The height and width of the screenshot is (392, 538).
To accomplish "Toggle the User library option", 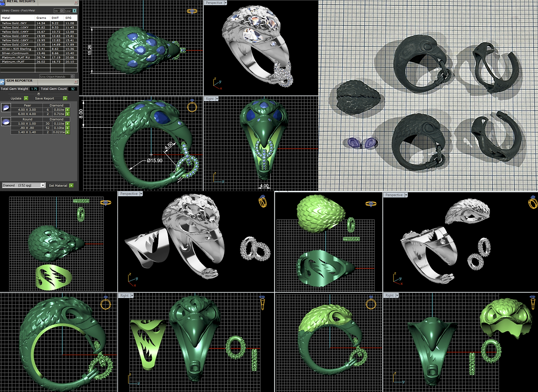I will pyautogui.click(x=69, y=10).
